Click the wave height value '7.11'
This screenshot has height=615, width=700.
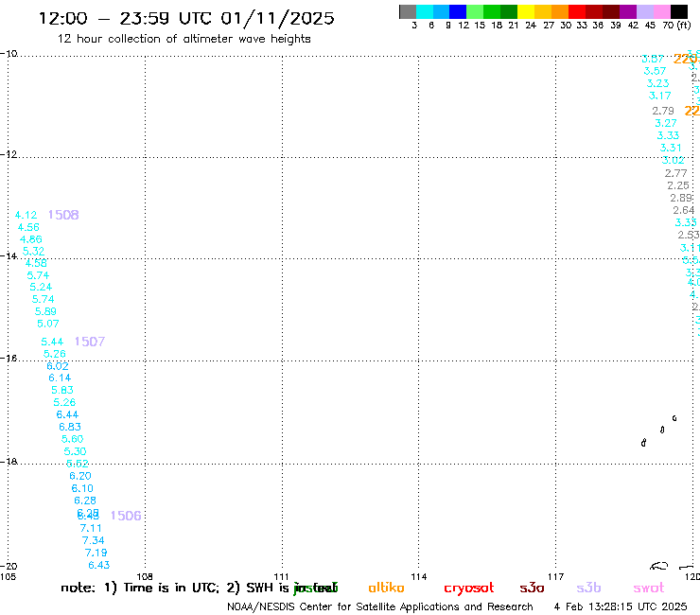tap(91, 528)
